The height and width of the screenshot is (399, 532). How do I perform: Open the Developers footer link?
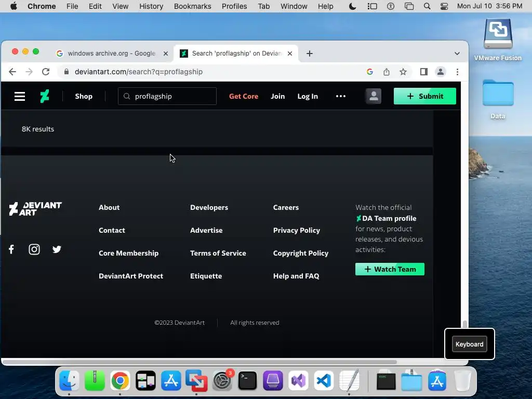[209, 207]
